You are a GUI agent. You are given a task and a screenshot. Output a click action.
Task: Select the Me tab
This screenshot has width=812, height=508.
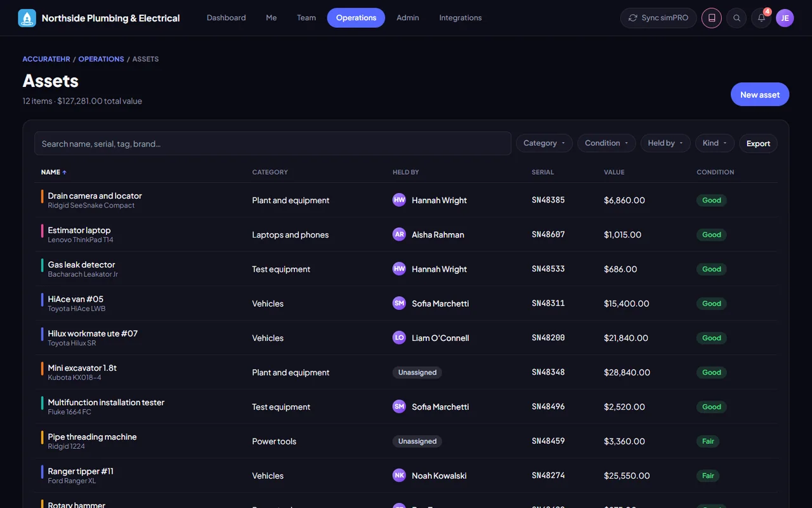(x=272, y=18)
